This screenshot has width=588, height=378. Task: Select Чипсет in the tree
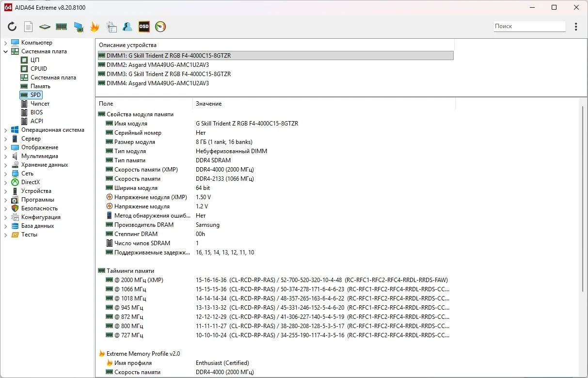[40, 104]
